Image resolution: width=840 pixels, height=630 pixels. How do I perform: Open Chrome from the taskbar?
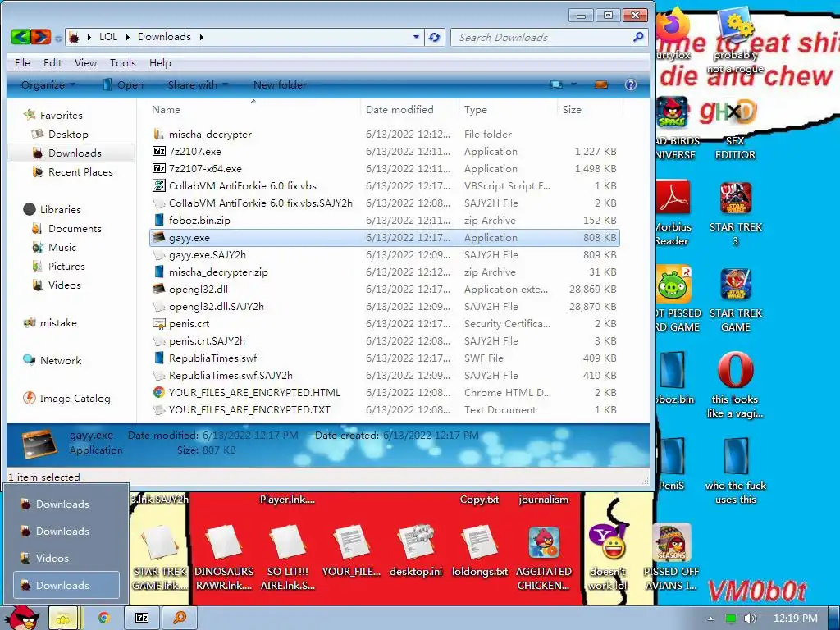pyautogui.click(x=104, y=618)
